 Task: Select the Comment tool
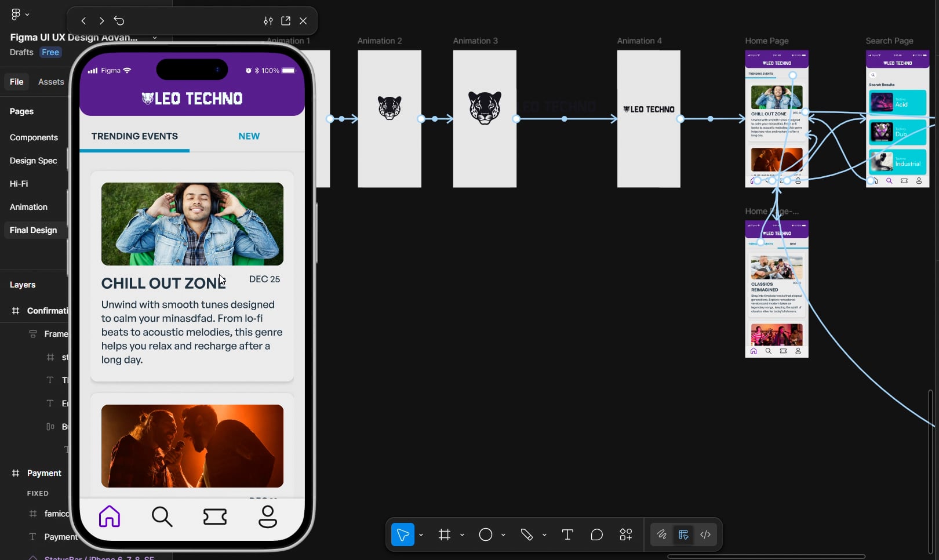tap(597, 534)
